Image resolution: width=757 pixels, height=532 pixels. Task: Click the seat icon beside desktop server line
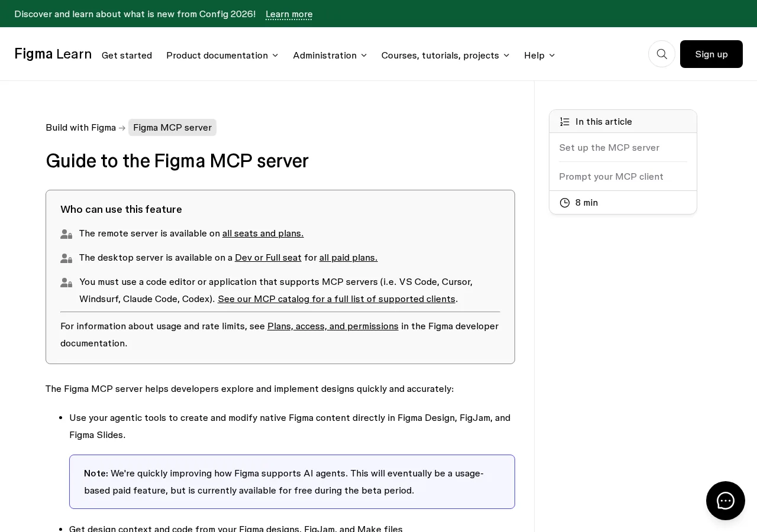66,258
